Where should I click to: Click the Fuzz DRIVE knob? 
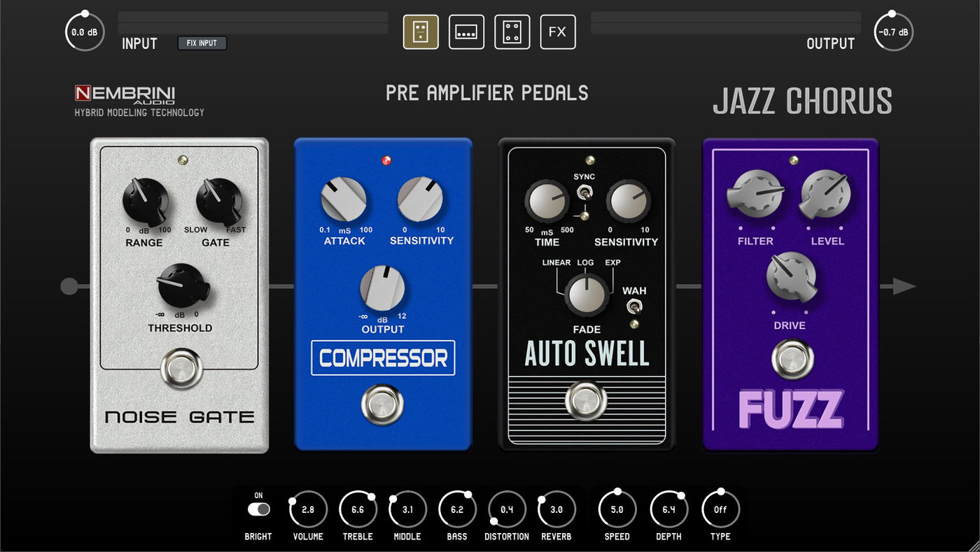(x=791, y=278)
